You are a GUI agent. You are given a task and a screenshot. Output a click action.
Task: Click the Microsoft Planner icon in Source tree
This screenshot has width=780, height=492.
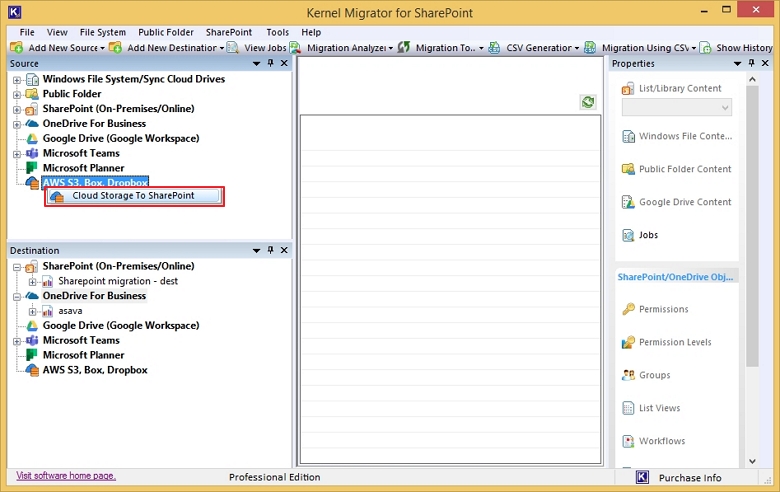click(x=32, y=168)
